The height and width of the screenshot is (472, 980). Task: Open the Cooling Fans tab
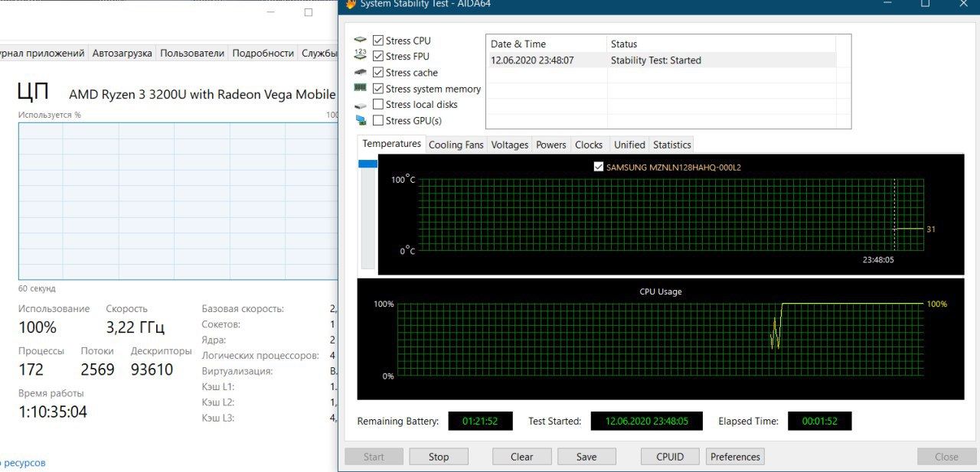[456, 145]
